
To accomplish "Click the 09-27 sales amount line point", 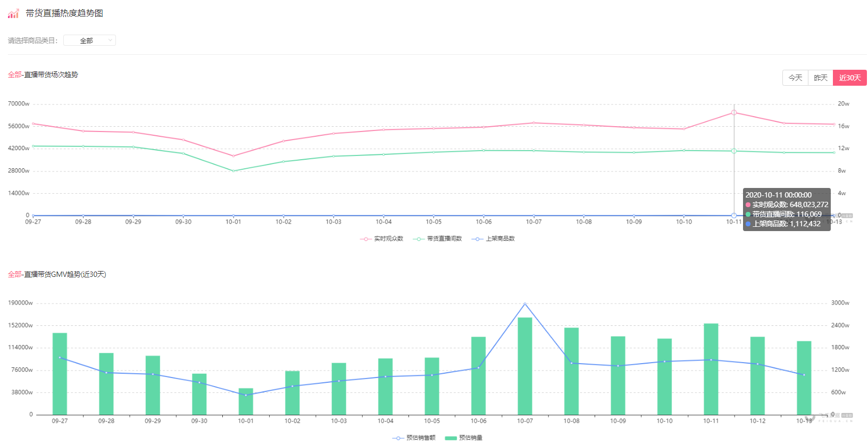I will point(60,357).
